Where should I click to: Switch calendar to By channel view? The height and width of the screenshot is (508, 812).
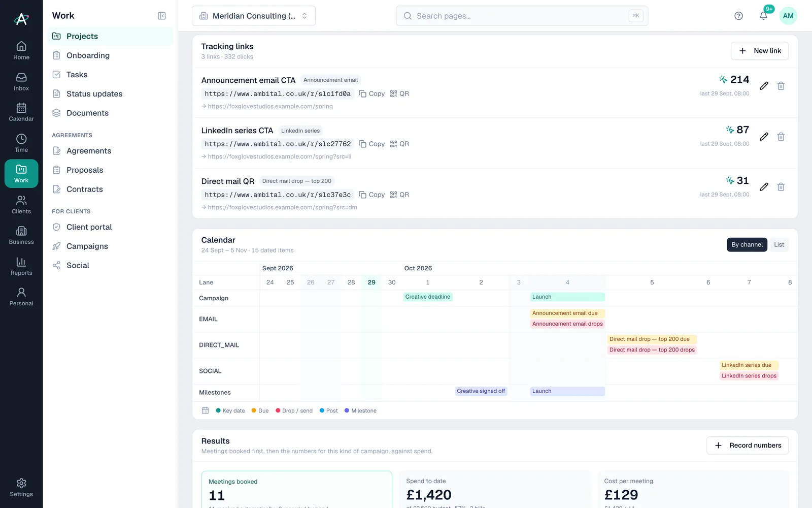(x=747, y=245)
